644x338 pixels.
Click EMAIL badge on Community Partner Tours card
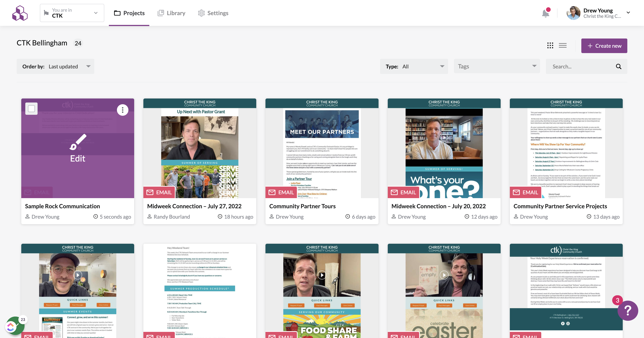point(281,192)
